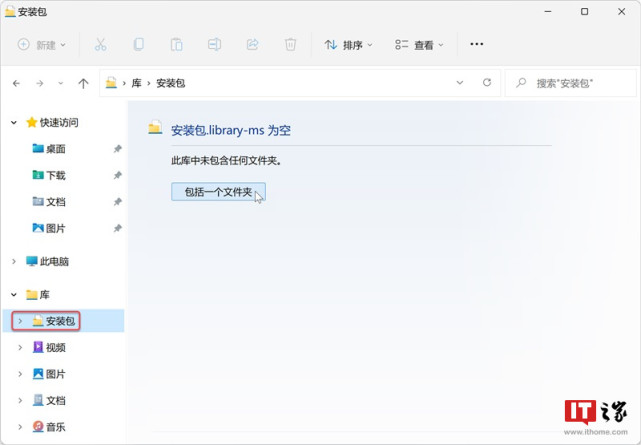The width and height of the screenshot is (641, 445).
Task: Click the 此库中未包含任何文件夹 message text
Action: pos(226,161)
